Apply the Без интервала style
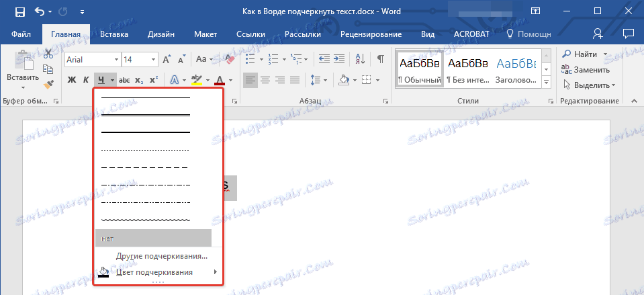This screenshot has width=644, height=295. point(468,69)
